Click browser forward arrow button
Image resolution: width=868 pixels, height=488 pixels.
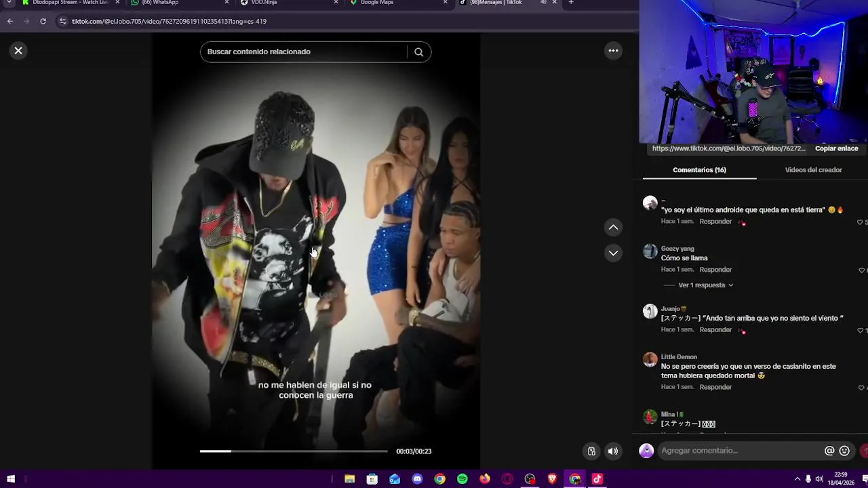coord(26,21)
